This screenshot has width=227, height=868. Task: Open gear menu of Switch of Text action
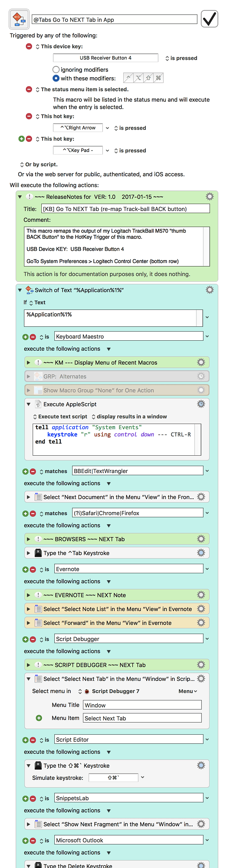coord(210,290)
